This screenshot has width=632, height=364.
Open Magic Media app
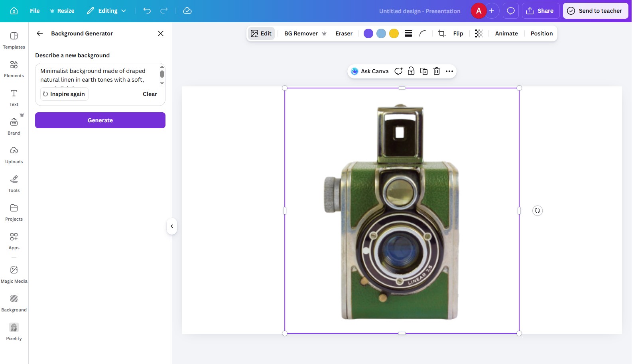tap(14, 275)
